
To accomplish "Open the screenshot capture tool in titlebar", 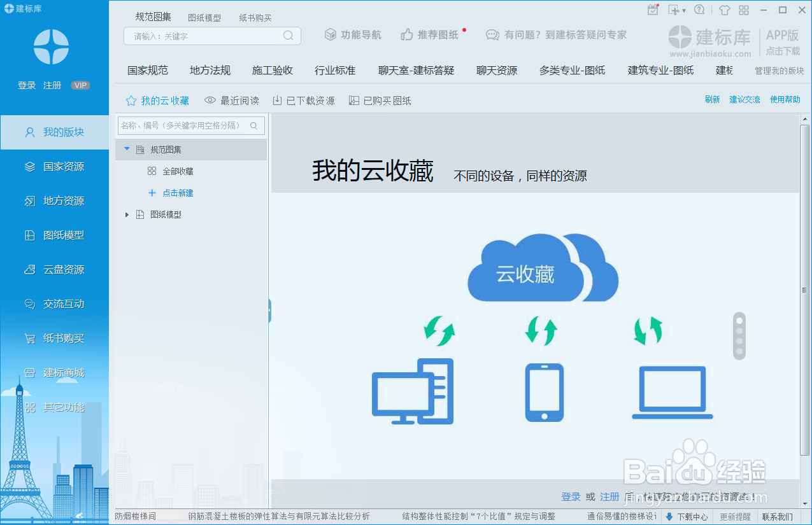I will (x=673, y=10).
